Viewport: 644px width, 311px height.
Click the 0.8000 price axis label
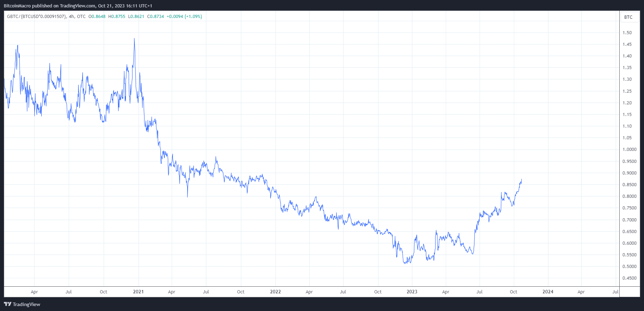click(x=630, y=196)
